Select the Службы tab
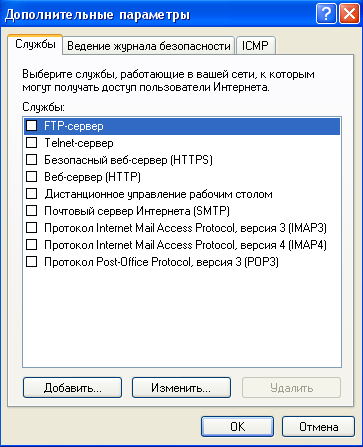The image size is (363, 447). click(x=35, y=44)
